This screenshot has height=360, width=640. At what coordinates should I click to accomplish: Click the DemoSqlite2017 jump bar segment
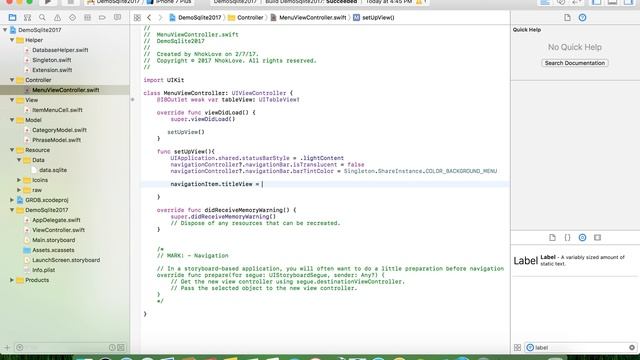195,18
